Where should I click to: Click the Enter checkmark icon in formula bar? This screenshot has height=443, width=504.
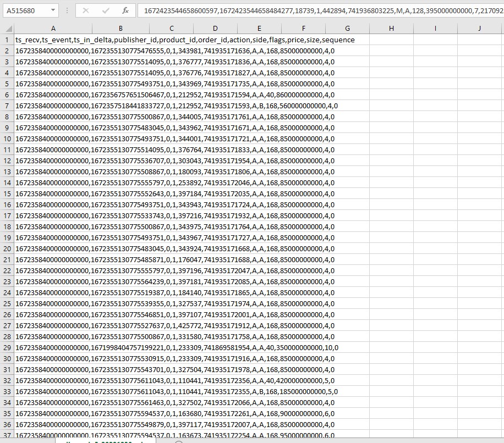click(x=106, y=10)
